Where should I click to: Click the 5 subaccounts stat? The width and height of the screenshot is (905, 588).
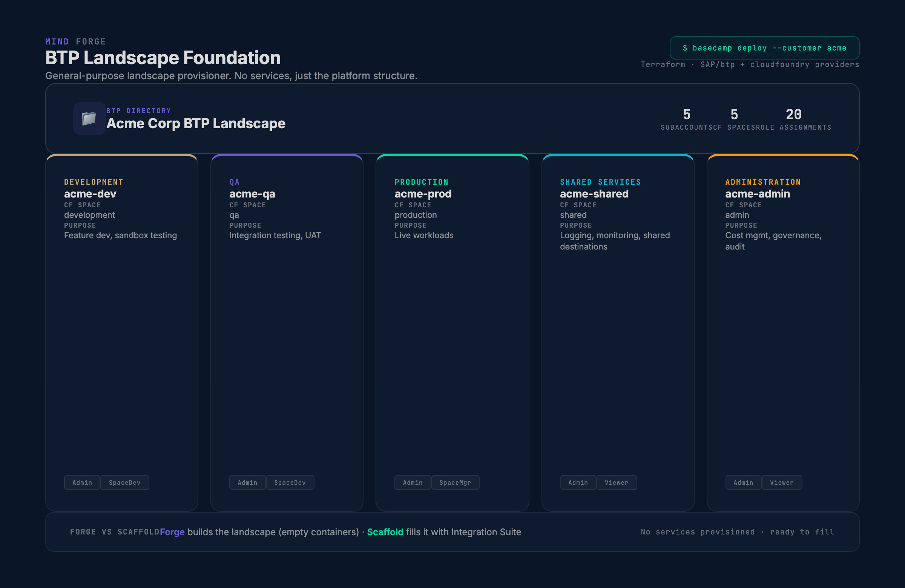pos(686,115)
